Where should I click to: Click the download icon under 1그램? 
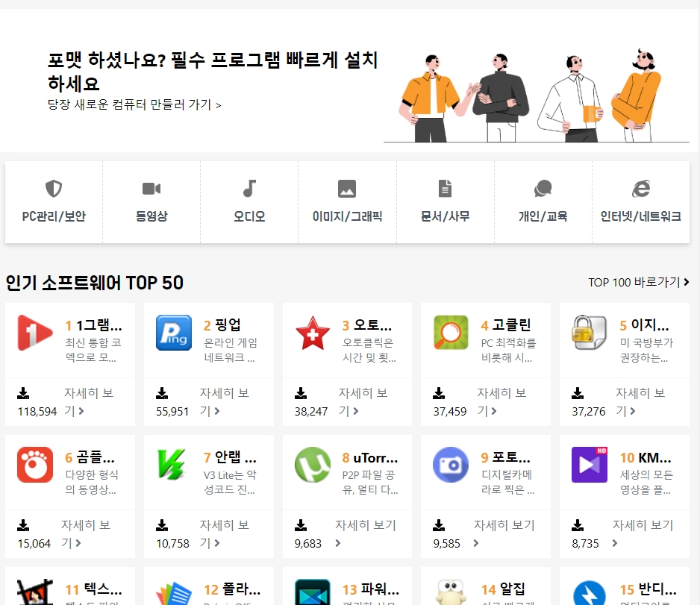[23, 392]
